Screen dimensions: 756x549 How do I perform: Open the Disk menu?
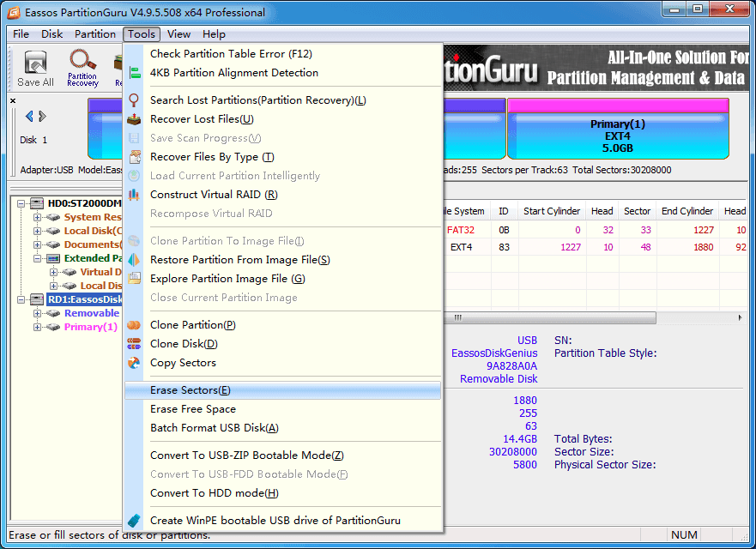(51, 34)
